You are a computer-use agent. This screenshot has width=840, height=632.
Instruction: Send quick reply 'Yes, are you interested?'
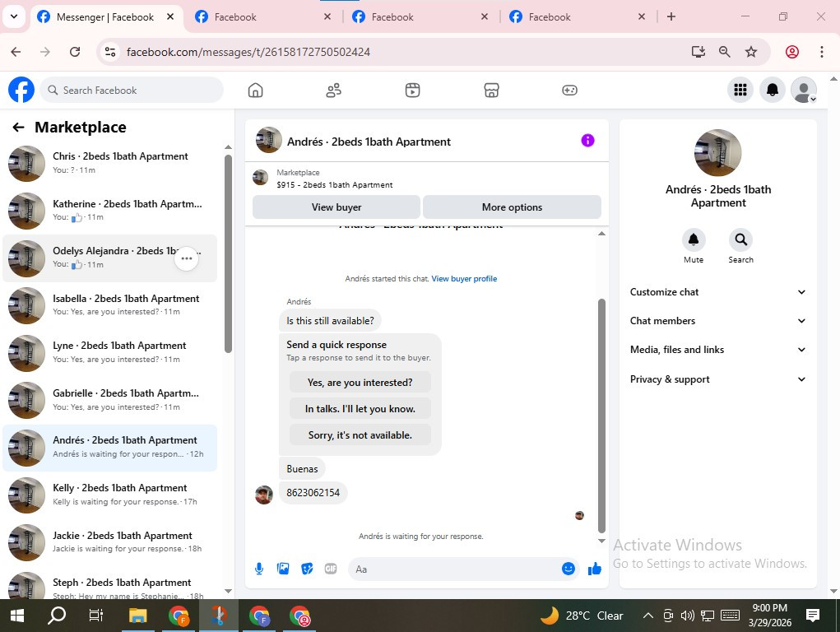360,382
